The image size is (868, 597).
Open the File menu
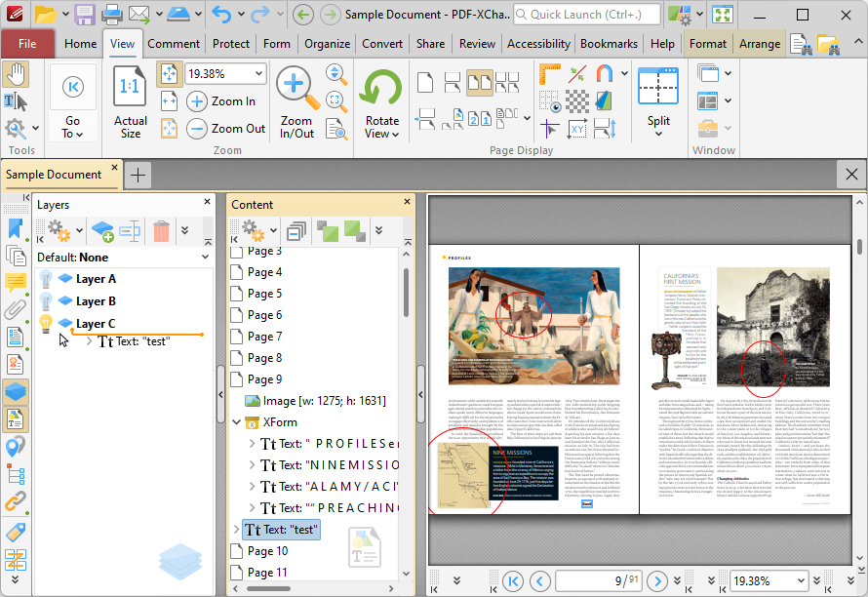click(27, 44)
